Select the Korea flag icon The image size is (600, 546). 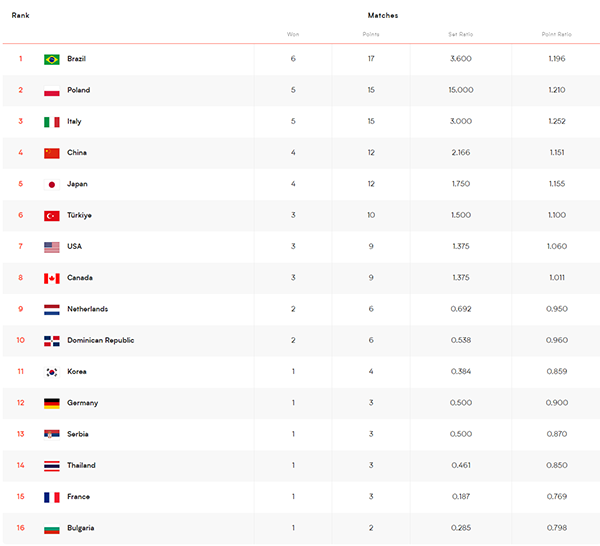point(52,372)
